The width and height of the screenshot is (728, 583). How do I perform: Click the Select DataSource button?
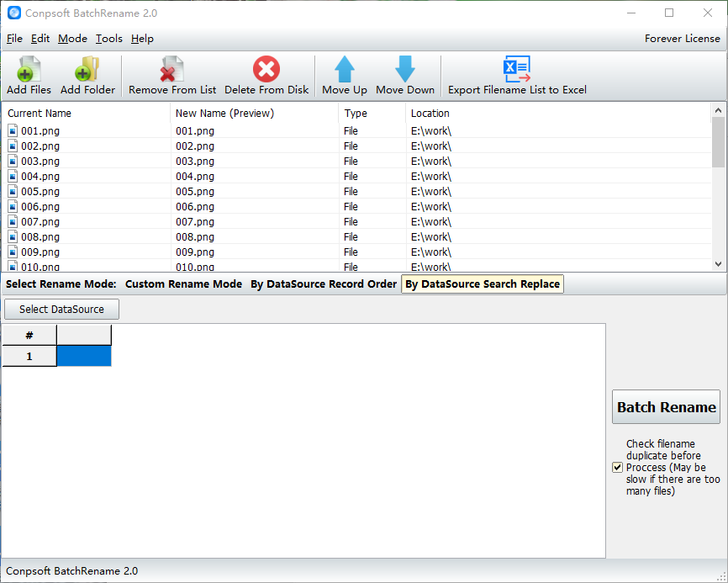click(61, 310)
